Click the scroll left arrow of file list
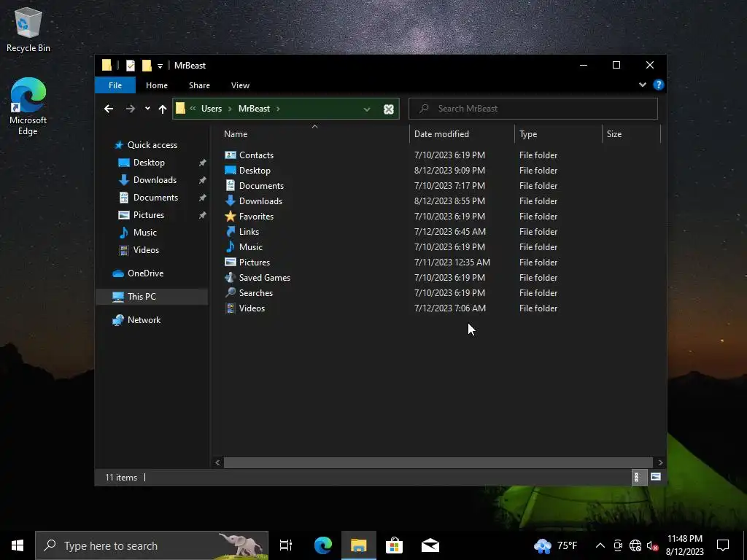Screen dimensions: 747x560 [217, 462]
